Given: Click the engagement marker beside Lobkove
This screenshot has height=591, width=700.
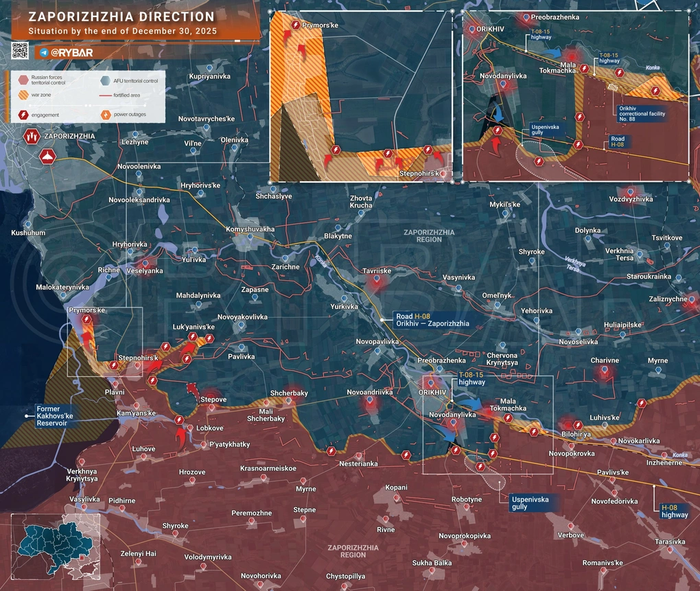Looking at the screenshot, I should click(x=179, y=420).
